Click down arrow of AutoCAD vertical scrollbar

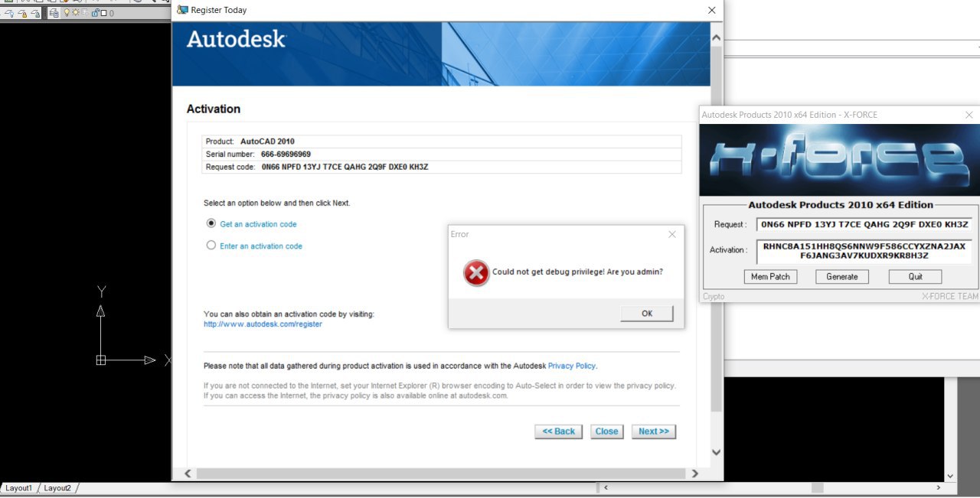[950, 476]
